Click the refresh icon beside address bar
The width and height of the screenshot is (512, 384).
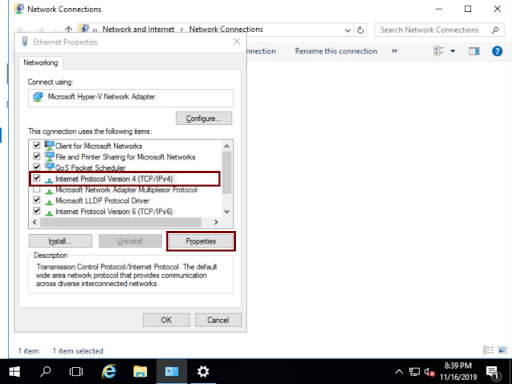click(x=360, y=30)
